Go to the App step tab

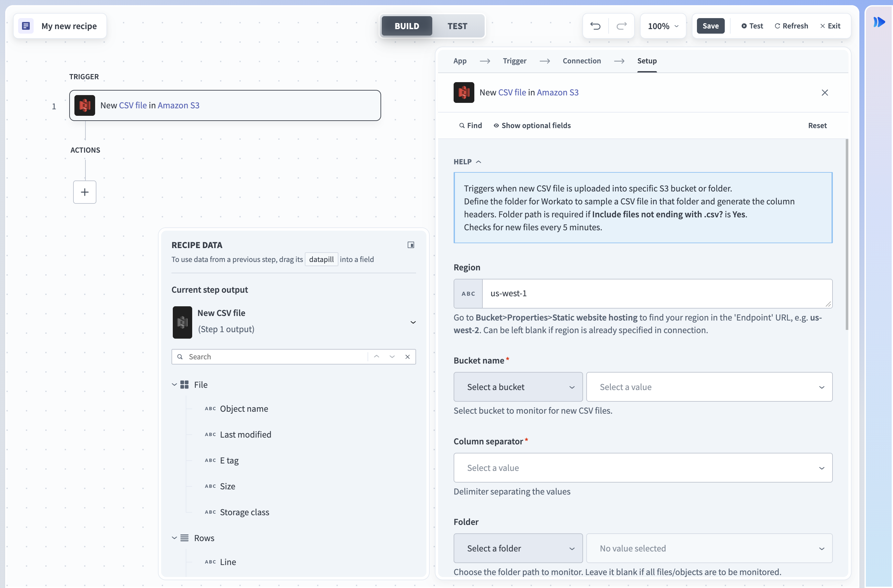tap(460, 61)
